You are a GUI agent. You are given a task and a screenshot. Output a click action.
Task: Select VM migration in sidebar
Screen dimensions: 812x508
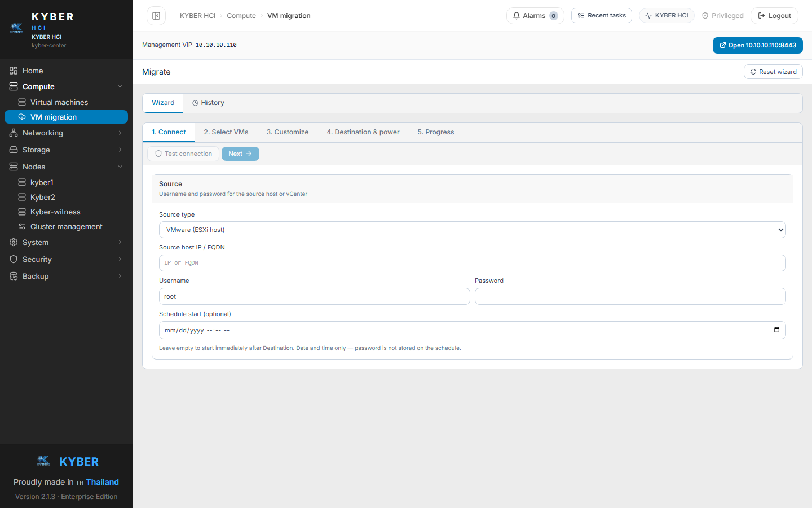tap(67, 117)
